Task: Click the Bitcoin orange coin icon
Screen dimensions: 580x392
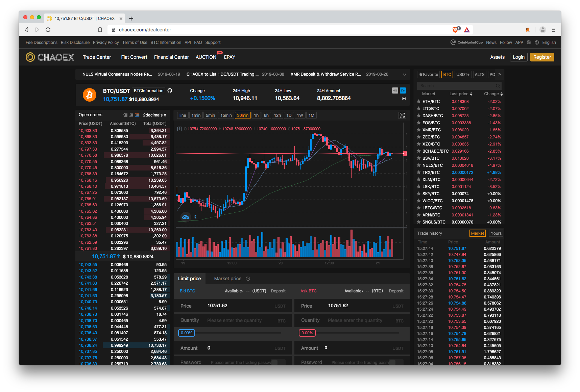Action: point(90,95)
